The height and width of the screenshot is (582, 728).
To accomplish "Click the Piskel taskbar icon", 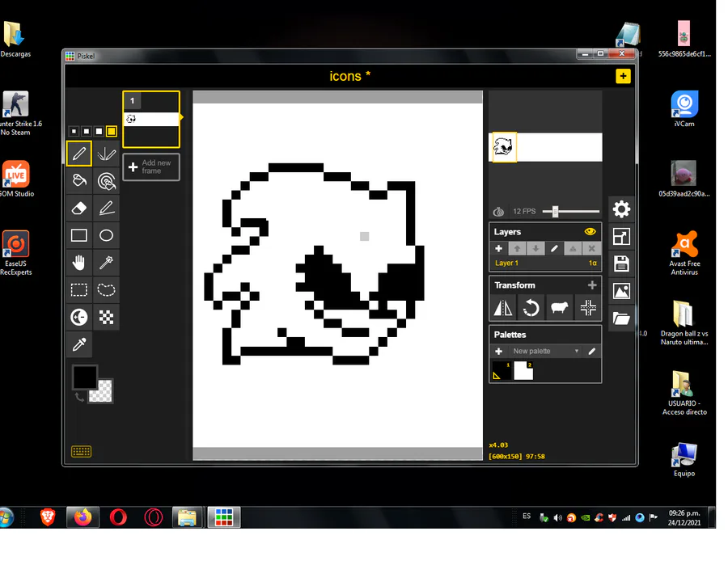I will pyautogui.click(x=224, y=517).
